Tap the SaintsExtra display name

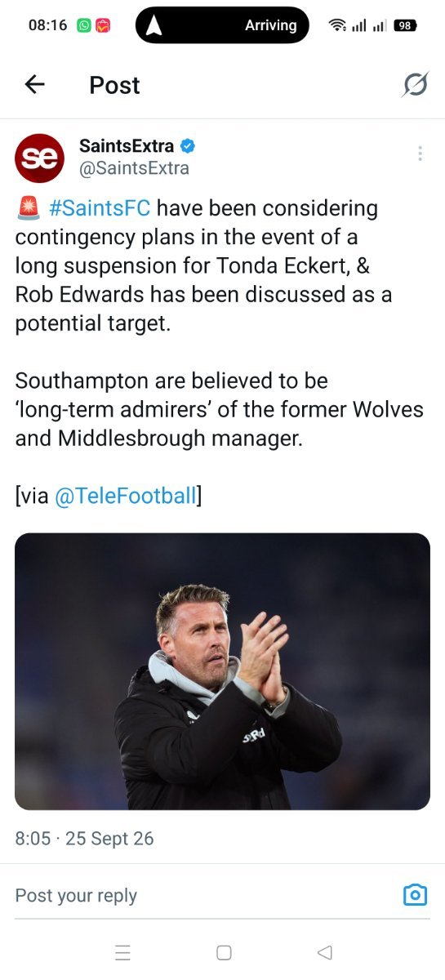click(x=127, y=146)
